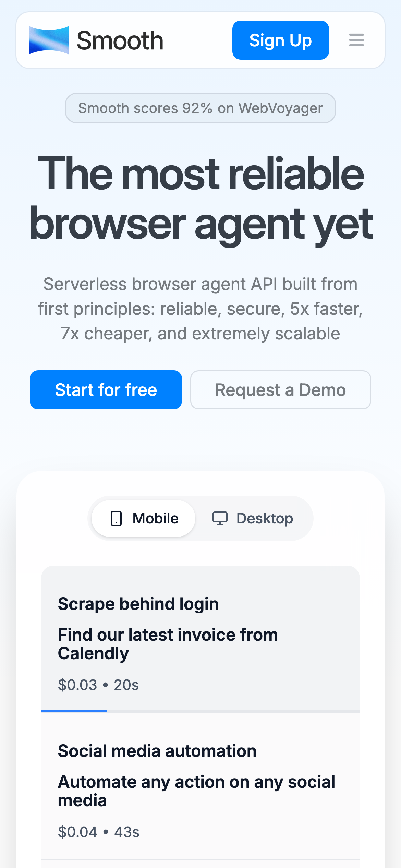Select the Scrape behind login heading
The height and width of the screenshot is (868, 401).
[138, 604]
